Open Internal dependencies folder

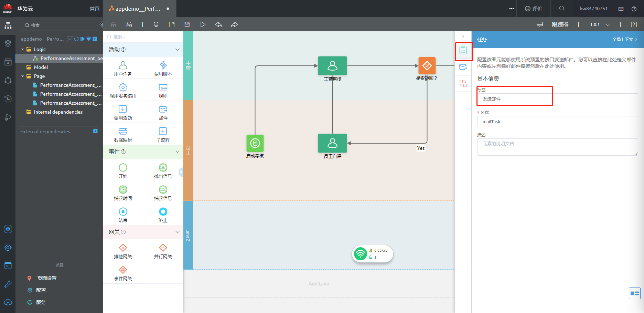[x=58, y=112]
